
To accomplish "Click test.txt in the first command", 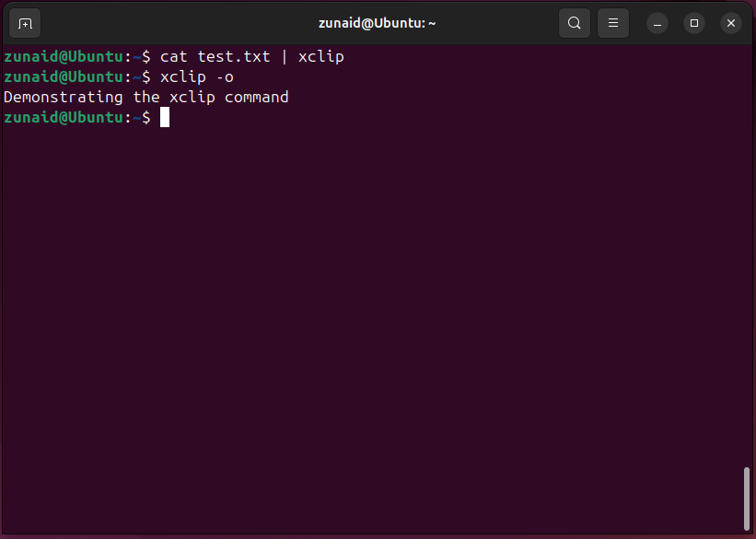I will coord(234,57).
